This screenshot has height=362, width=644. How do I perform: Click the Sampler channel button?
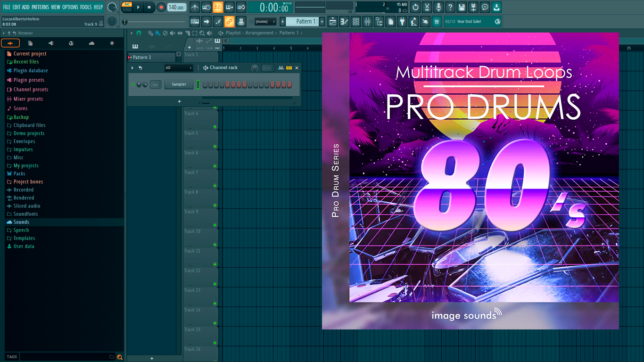[x=179, y=85]
